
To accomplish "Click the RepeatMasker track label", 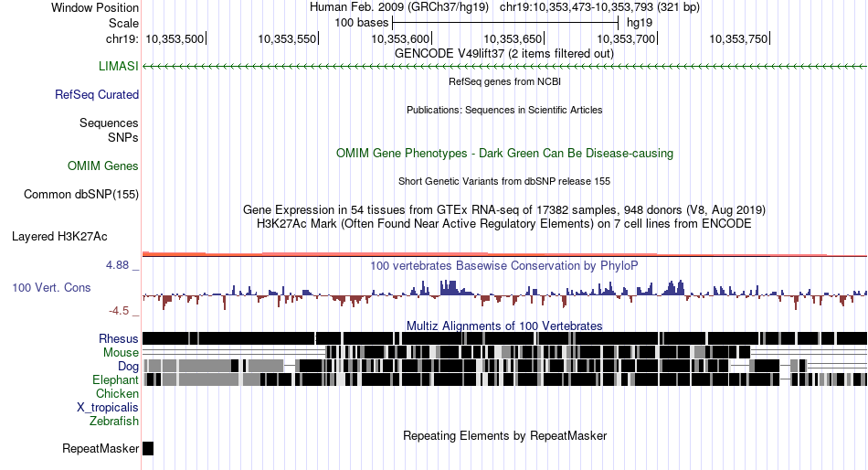I will coord(101,448).
